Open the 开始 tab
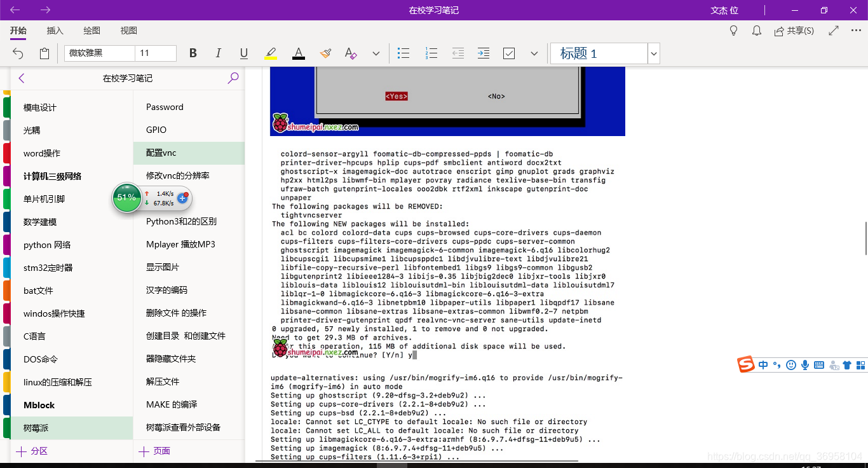This screenshot has height=468, width=868. [18, 31]
